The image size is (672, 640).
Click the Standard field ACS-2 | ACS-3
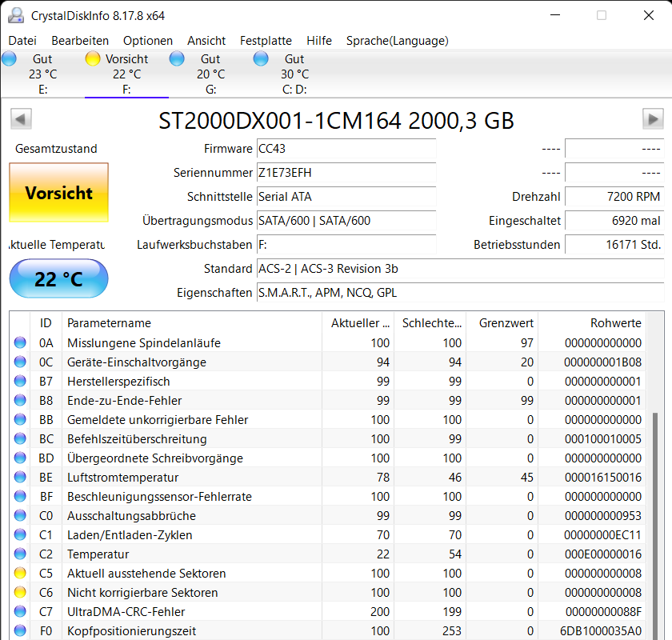coord(460,269)
